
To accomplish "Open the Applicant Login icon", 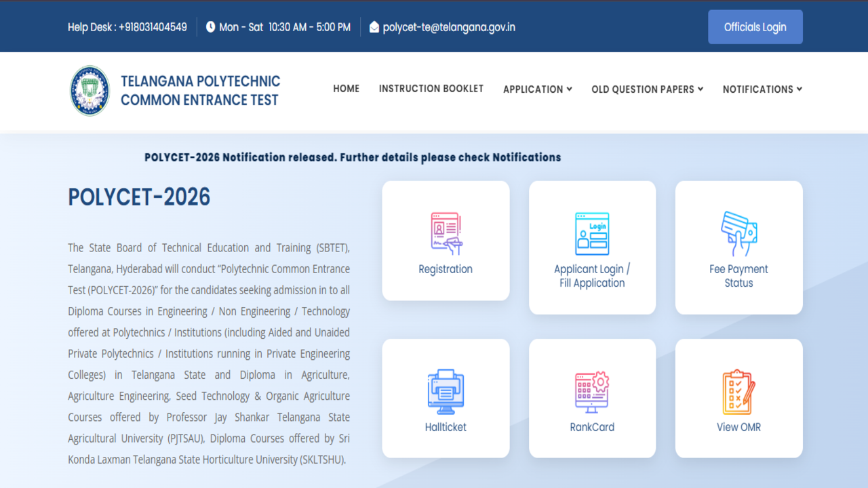I will [x=592, y=233].
